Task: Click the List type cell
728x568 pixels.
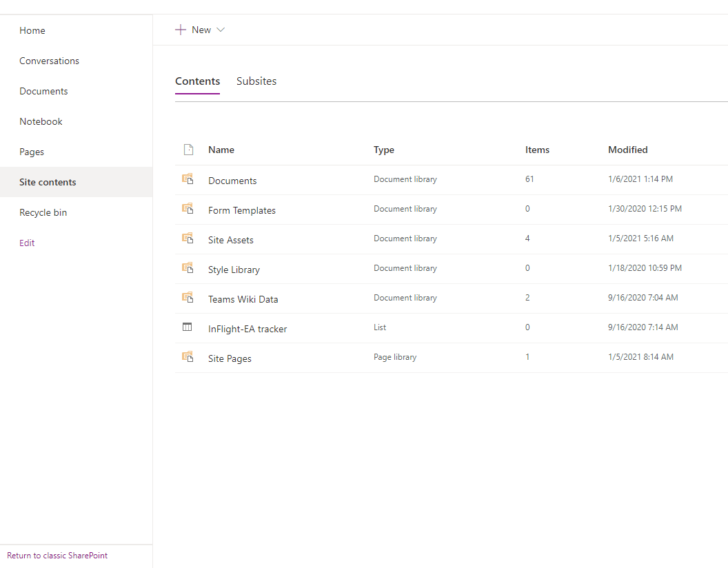Action: 380,327
